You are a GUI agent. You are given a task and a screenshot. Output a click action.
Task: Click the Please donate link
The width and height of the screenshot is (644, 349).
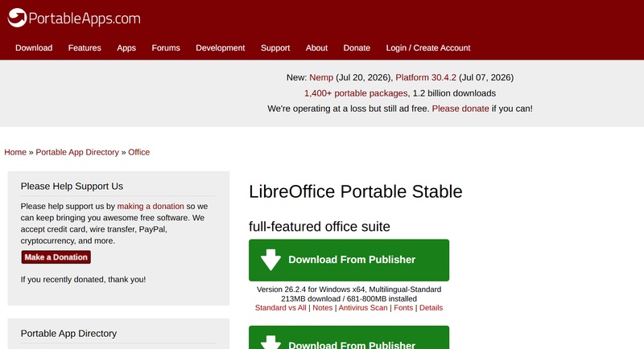(x=460, y=109)
